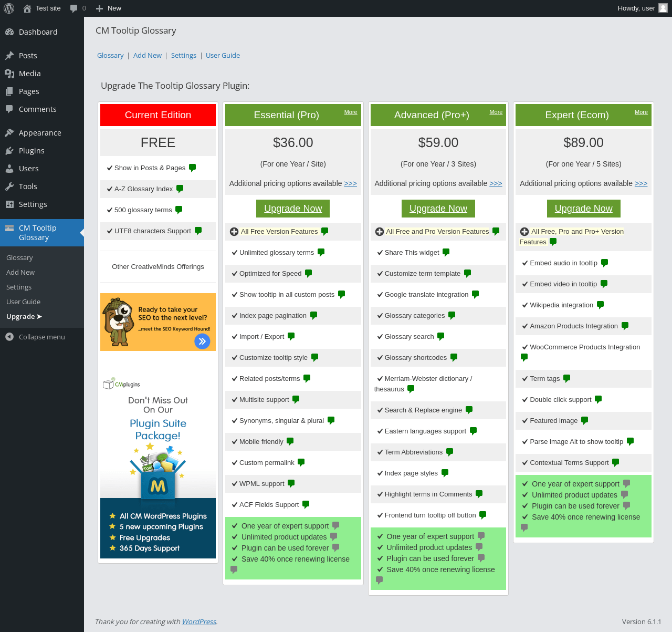This screenshot has width=672, height=632.
Task: Click tooltip icon next to UTF8 characters Support
Action: click(198, 231)
